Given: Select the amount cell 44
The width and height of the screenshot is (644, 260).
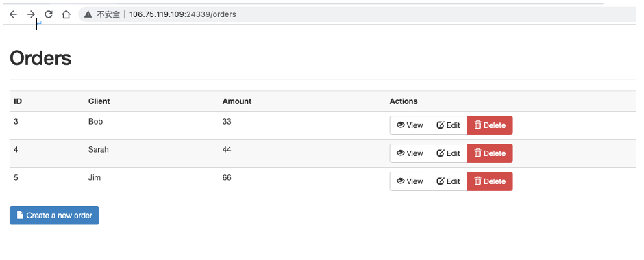Looking at the screenshot, I should tap(227, 149).
